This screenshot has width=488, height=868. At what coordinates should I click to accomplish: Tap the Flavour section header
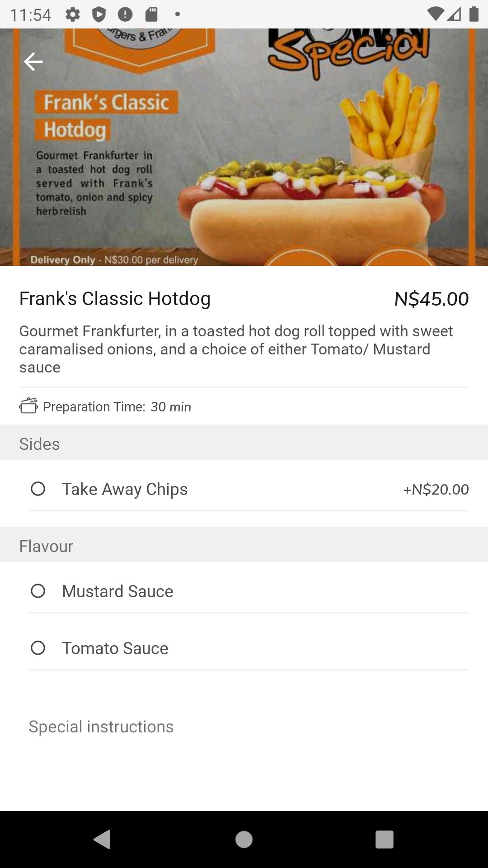point(244,545)
